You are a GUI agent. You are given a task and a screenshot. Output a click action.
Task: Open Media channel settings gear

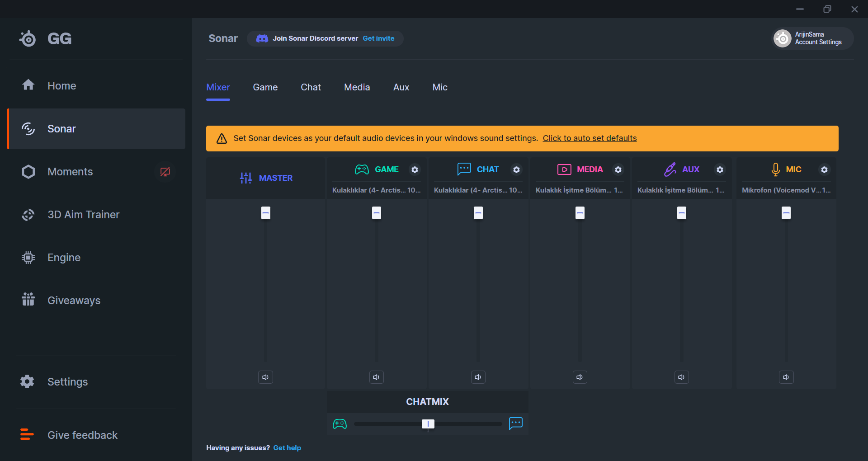click(x=618, y=169)
